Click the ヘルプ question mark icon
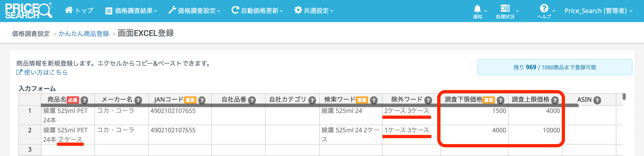 click(x=544, y=9)
